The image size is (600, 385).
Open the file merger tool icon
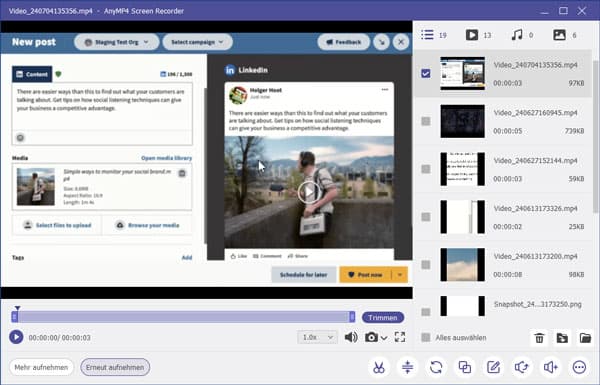point(465,367)
